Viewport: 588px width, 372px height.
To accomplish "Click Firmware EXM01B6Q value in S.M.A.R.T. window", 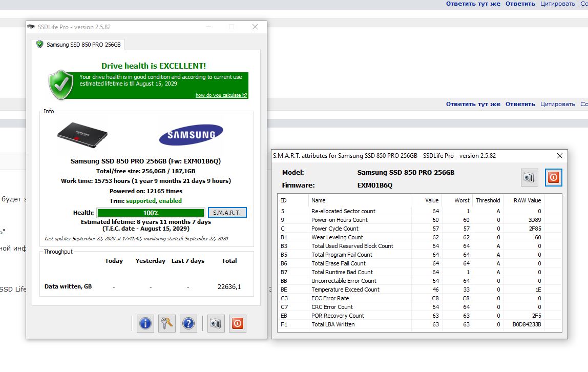I will 374,185.
